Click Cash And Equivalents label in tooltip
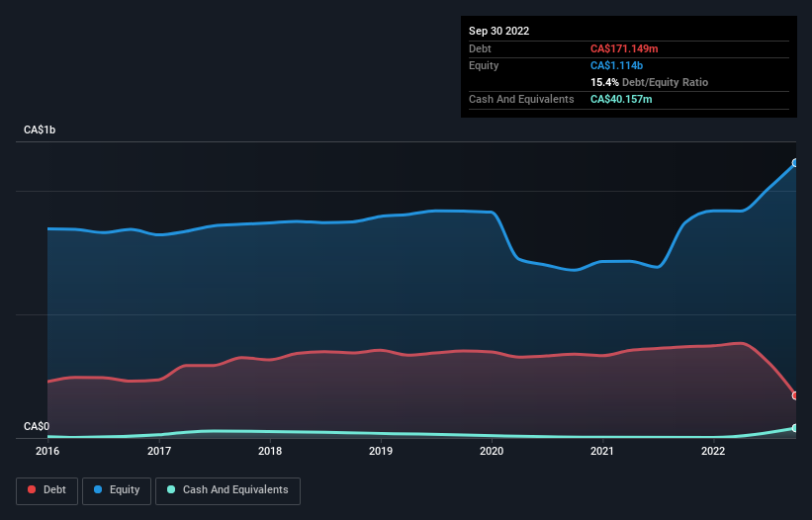Image resolution: width=812 pixels, height=520 pixels. click(521, 99)
